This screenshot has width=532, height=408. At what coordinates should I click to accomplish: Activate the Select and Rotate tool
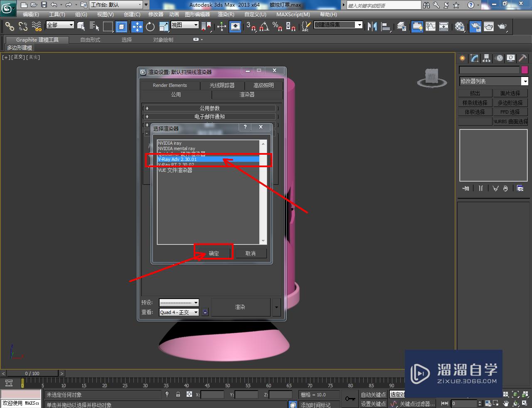[x=150, y=27]
